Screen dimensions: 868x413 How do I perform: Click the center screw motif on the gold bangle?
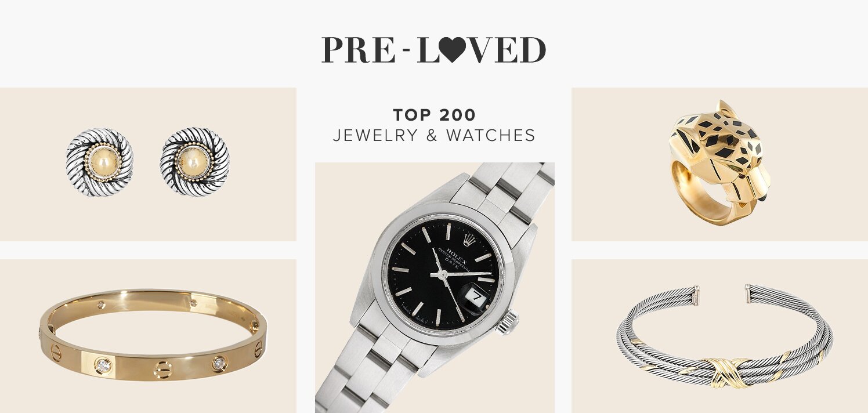click(x=163, y=369)
